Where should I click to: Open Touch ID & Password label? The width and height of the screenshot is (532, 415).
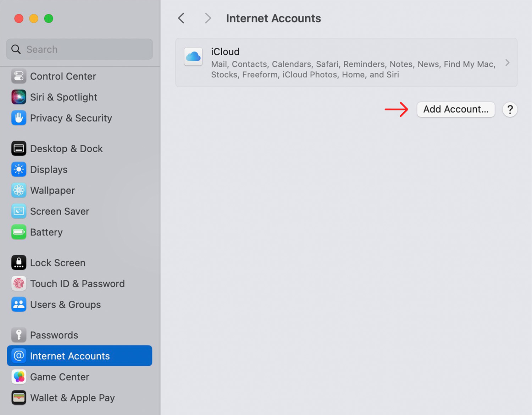[77, 284]
